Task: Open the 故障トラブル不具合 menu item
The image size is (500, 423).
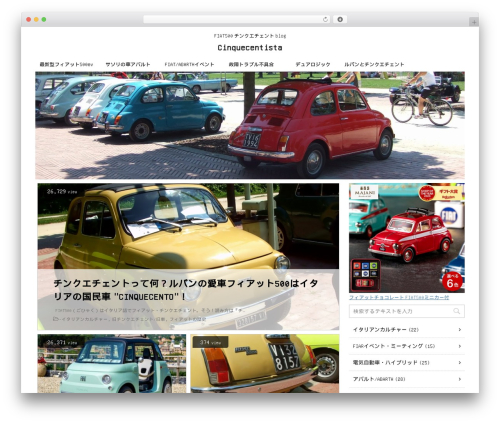Action: pos(251,64)
